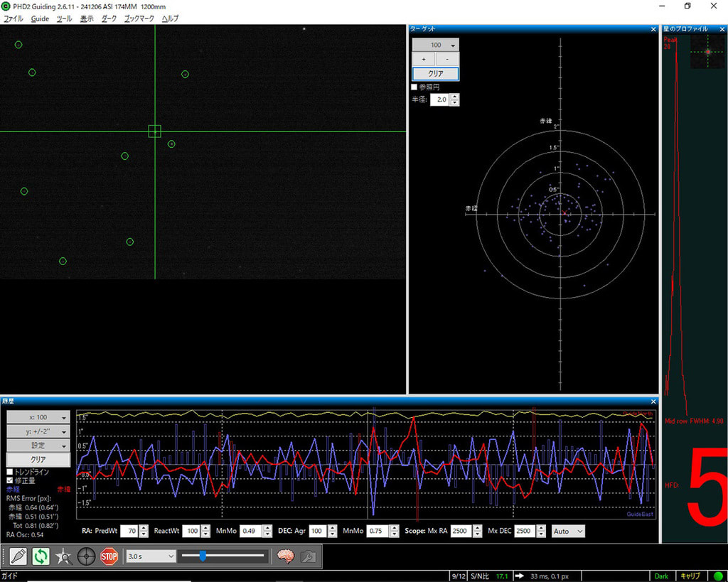Open the Darks menu
728x582 pixels.
point(109,18)
